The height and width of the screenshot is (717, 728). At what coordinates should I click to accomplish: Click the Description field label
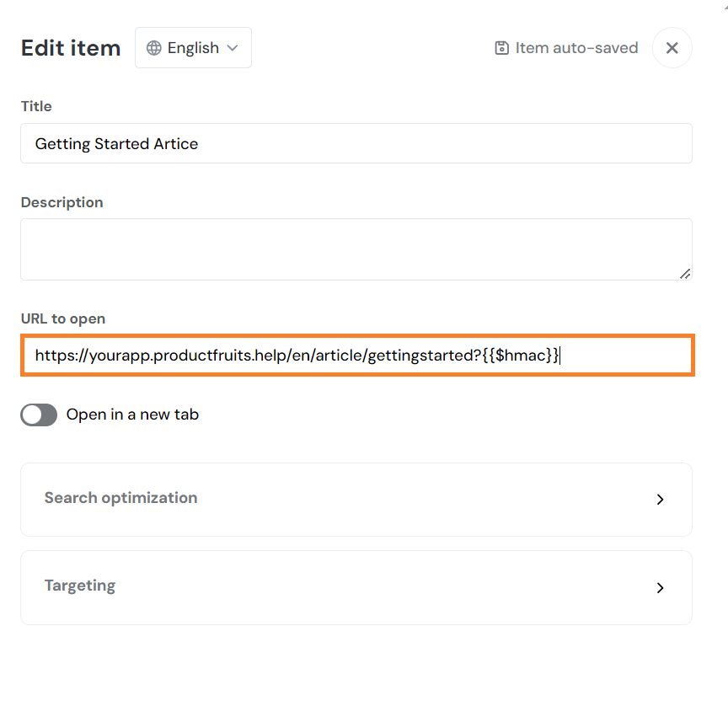pyautogui.click(x=62, y=202)
